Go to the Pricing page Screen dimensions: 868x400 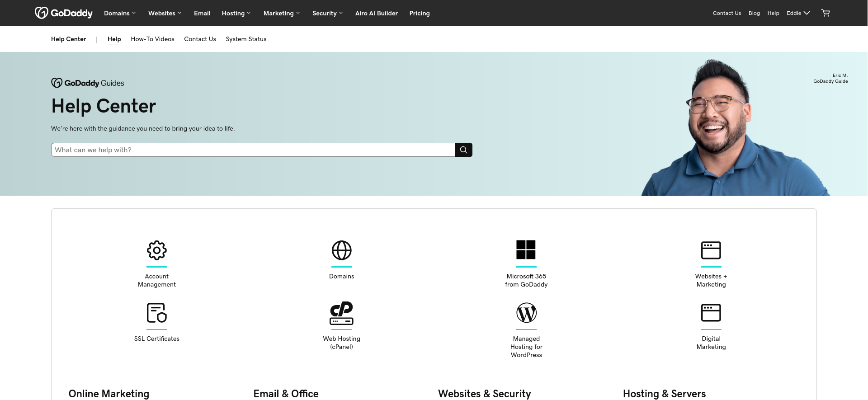point(420,13)
